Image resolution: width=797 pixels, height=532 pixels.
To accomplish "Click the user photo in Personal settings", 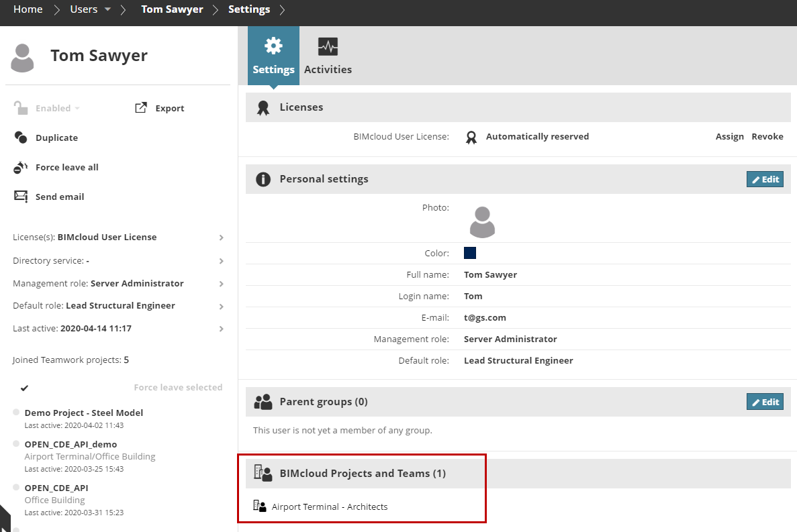I will pos(482,221).
